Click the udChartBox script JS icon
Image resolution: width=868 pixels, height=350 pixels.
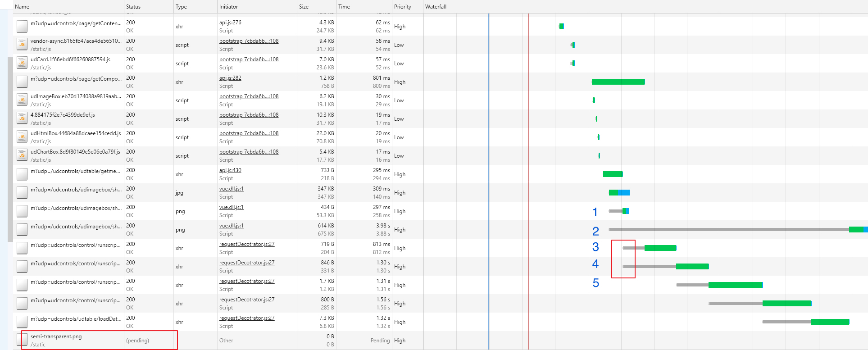click(22, 155)
